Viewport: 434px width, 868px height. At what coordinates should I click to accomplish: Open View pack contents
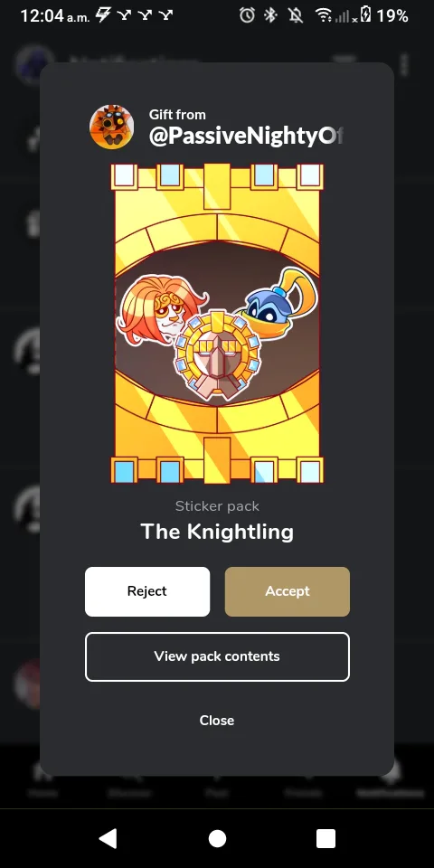click(217, 656)
